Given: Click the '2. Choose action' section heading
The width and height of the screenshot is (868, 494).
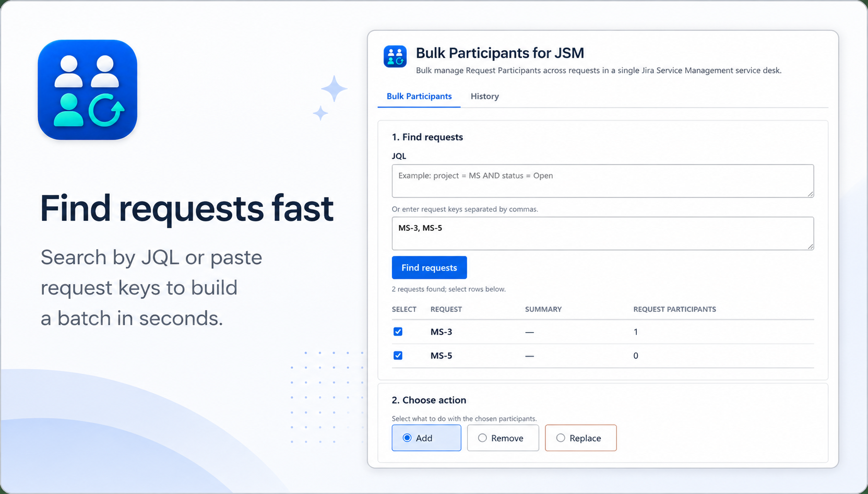Looking at the screenshot, I should tap(429, 400).
